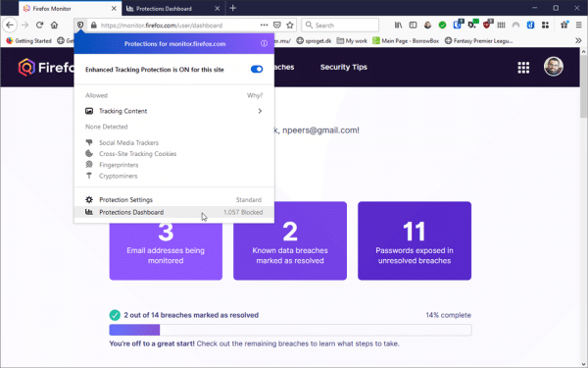Open Getting Started bookmark
Viewport: 588px width, 368px height.
pos(28,40)
